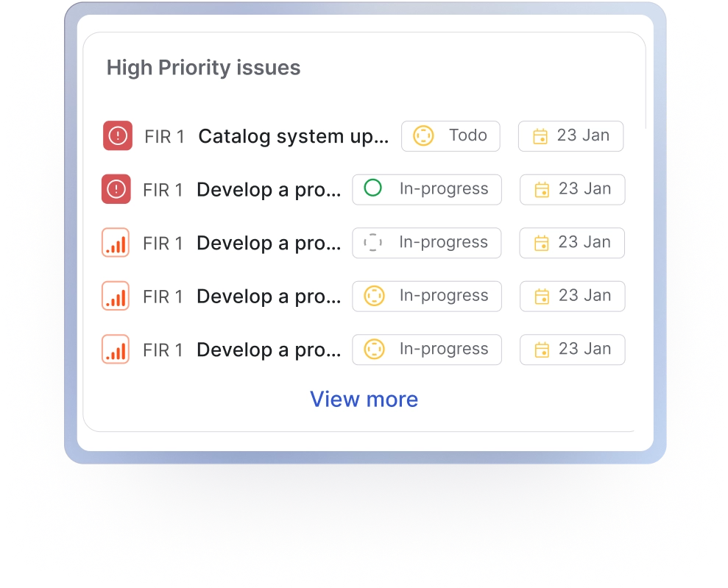Click the High Priority issues heading
728x588 pixels.
(x=203, y=68)
